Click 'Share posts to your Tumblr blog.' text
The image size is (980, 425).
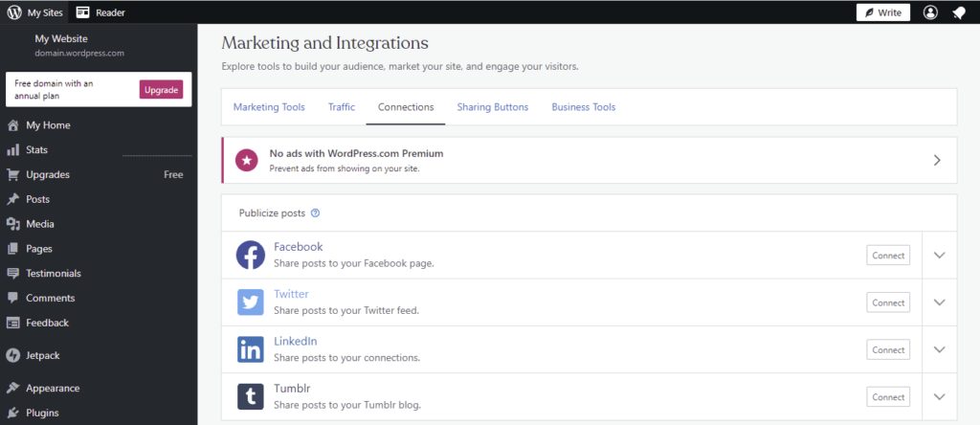(347, 404)
